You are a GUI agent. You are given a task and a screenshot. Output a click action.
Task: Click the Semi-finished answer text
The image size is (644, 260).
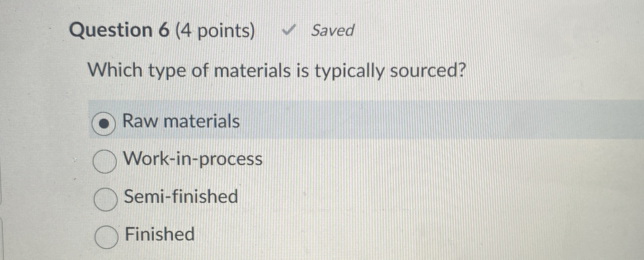click(x=180, y=198)
